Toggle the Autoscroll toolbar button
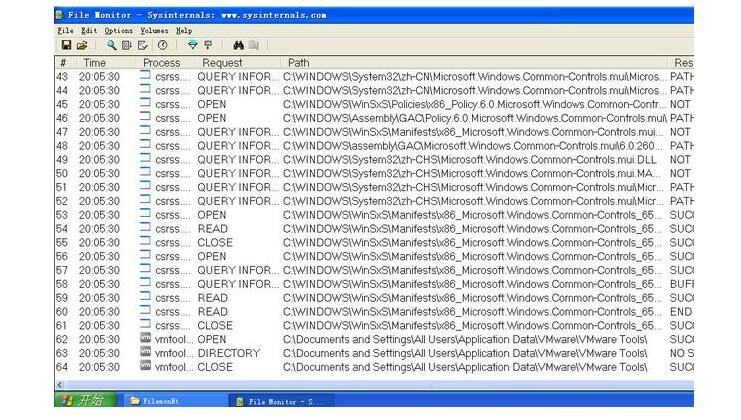Viewport: 741px width, 420px height. pos(127,45)
